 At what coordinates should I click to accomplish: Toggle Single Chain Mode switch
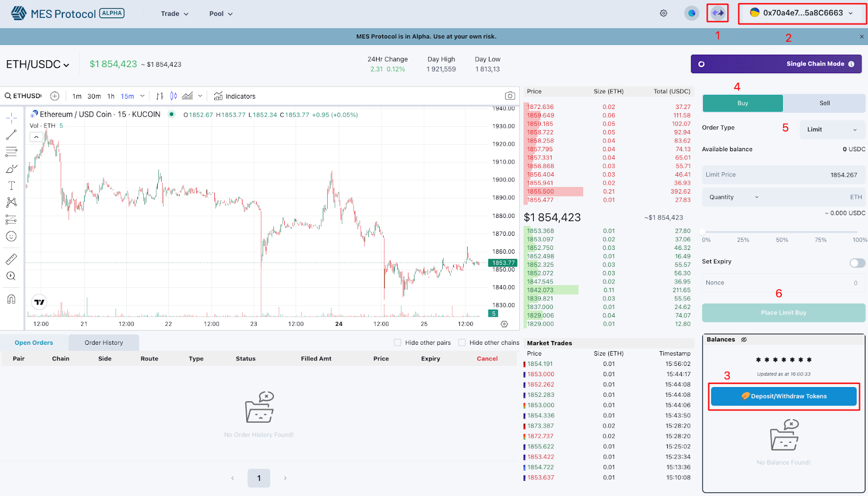click(x=701, y=64)
